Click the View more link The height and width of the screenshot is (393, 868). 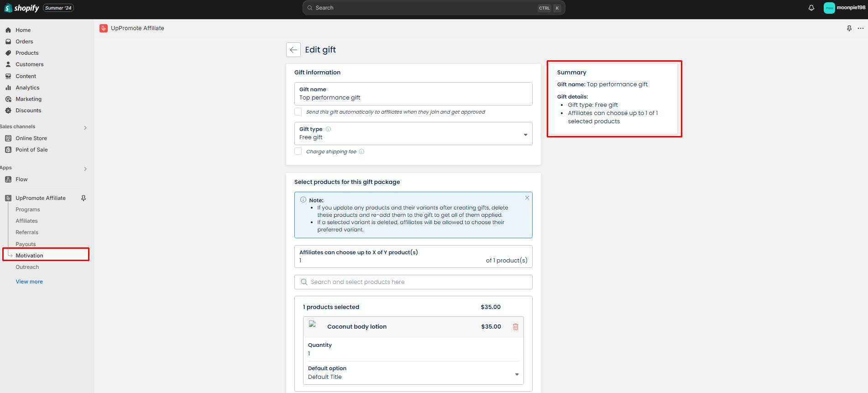29,282
